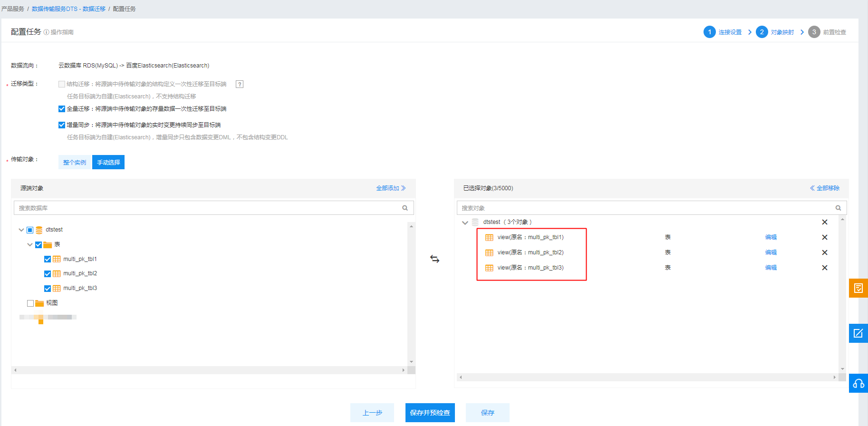Viewport: 868px width, 426px height.
Task: Click the help question mark next to 结构迁移
Action: [240, 84]
